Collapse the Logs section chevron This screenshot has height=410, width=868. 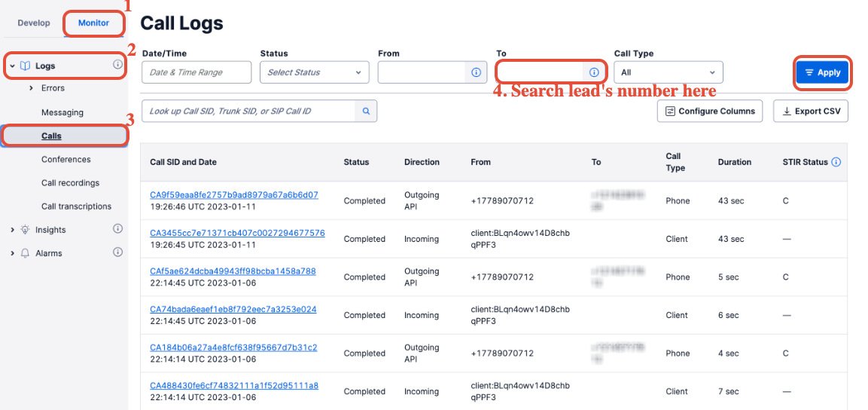coord(12,66)
